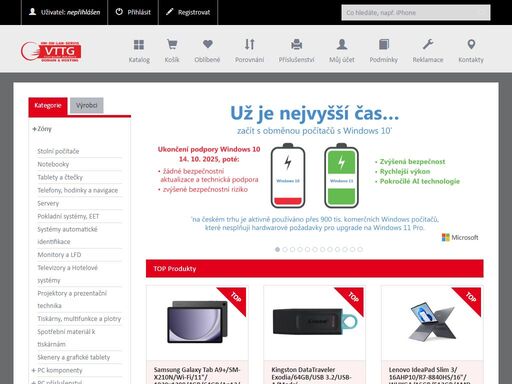Viewport: 512px width, 384px height.
Task: Select the fourth carousel dot
Action: [x=300, y=249]
